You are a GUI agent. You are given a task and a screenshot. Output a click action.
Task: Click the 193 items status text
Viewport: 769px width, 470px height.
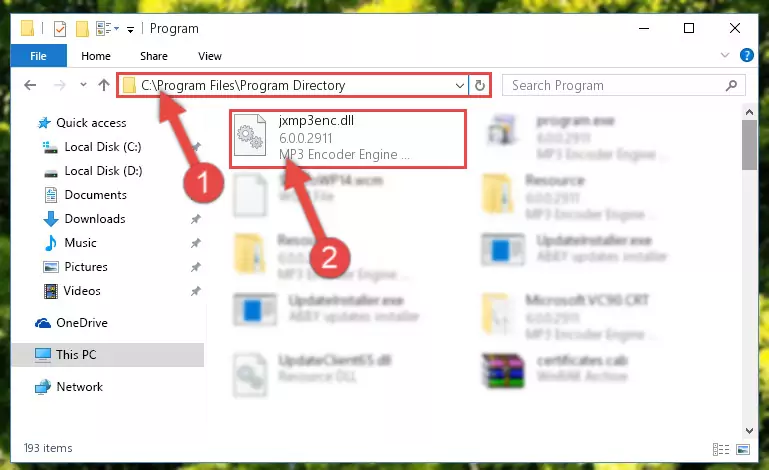pyautogui.click(x=48, y=448)
